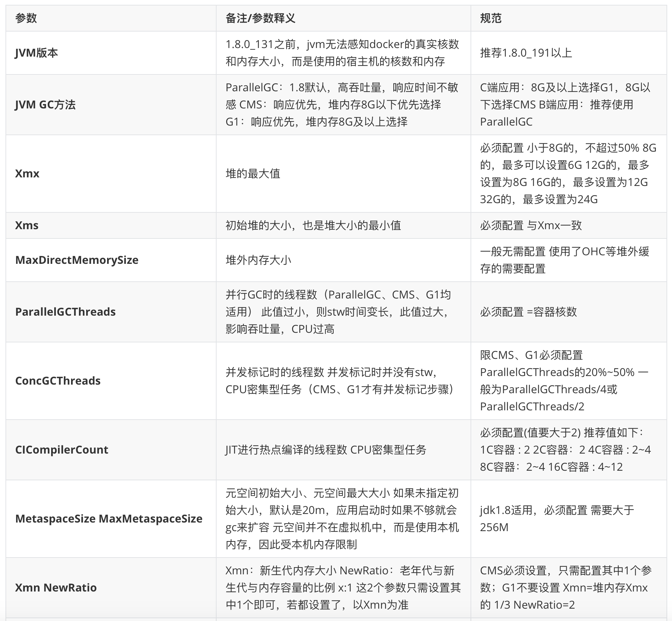Click the C端应用：8G及以上选择G1 rule cell
The height and width of the screenshot is (621, 672).
coord(569,105)
